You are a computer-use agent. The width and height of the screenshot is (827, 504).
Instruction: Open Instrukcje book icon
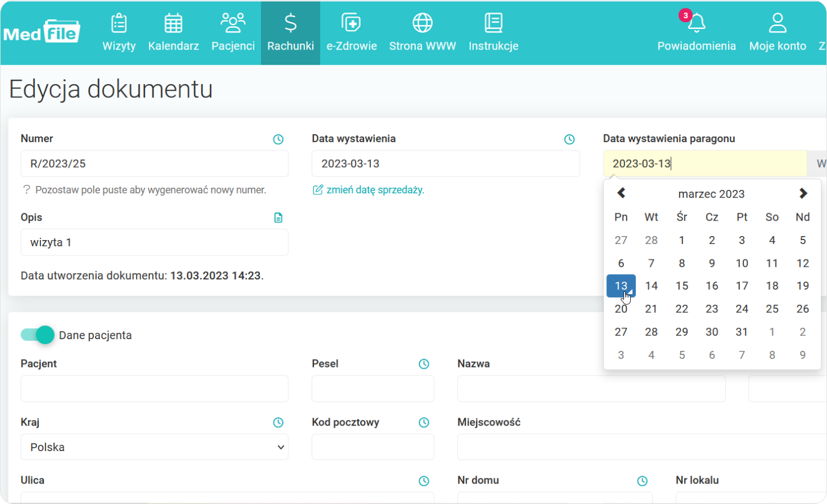493,24
